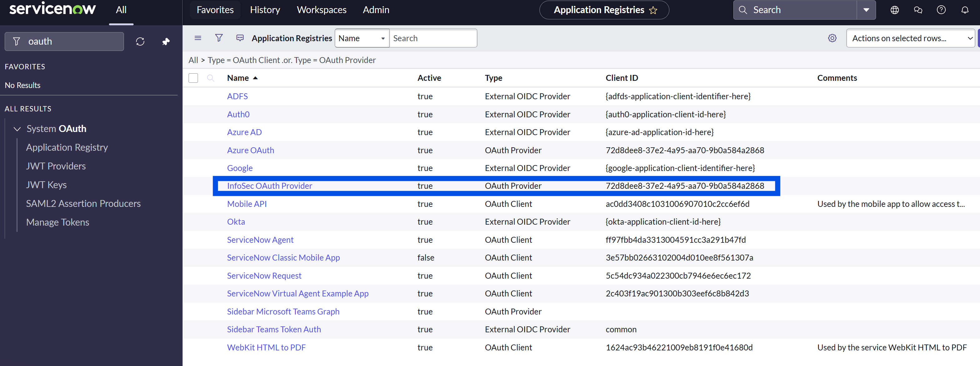Open the ADFS record

point(237,96)
